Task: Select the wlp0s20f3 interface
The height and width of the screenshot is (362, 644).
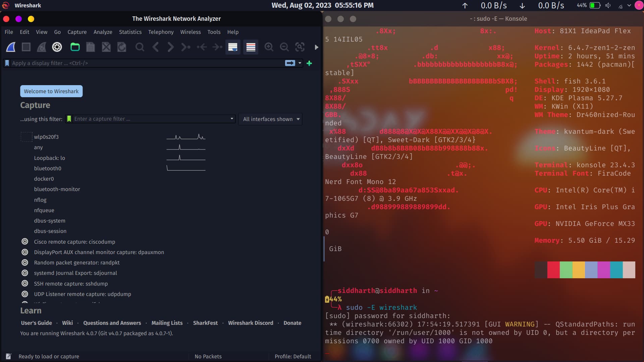Action: (46, 137)
